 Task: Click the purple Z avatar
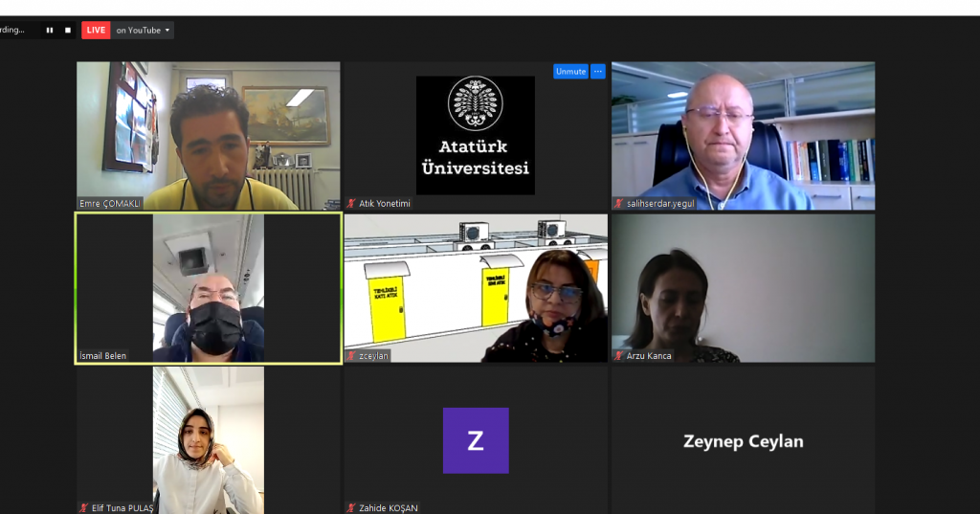(476, 441)
